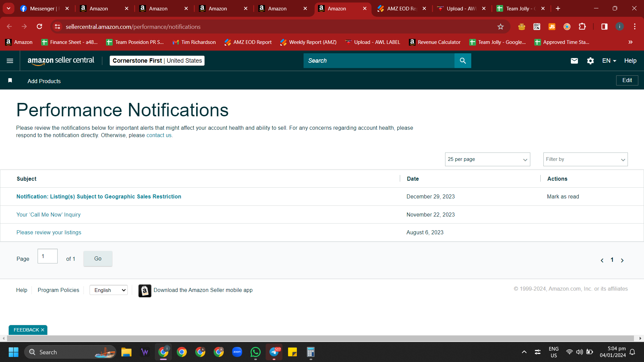Open the settings gear icon
The height and width of the screenshot is (362, 644).
click(x=590, y=61)
